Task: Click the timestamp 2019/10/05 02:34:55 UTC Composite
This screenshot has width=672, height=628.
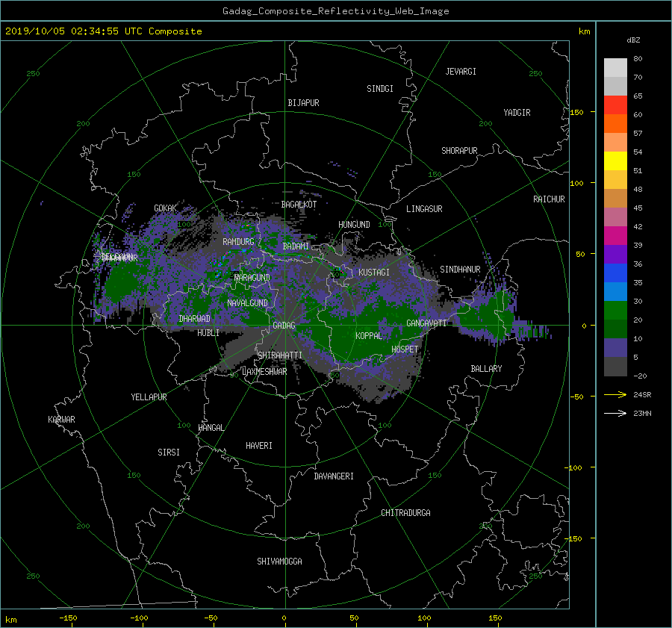Action: coord(103,31)
